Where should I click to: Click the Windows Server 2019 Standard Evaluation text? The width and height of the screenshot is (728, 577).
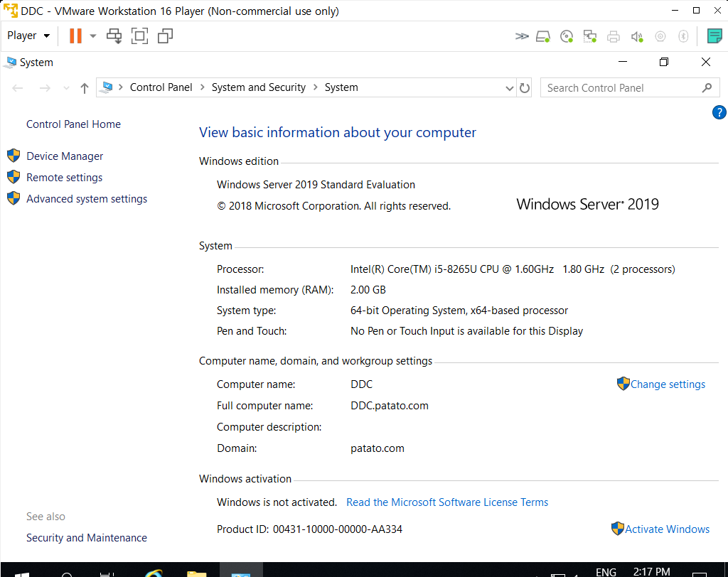click(x=316, y=185)
